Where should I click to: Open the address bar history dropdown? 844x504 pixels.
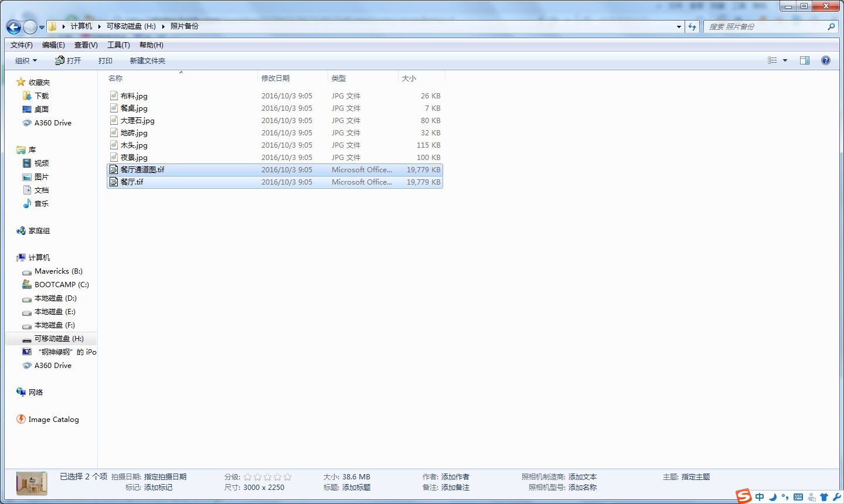[679, 27]
